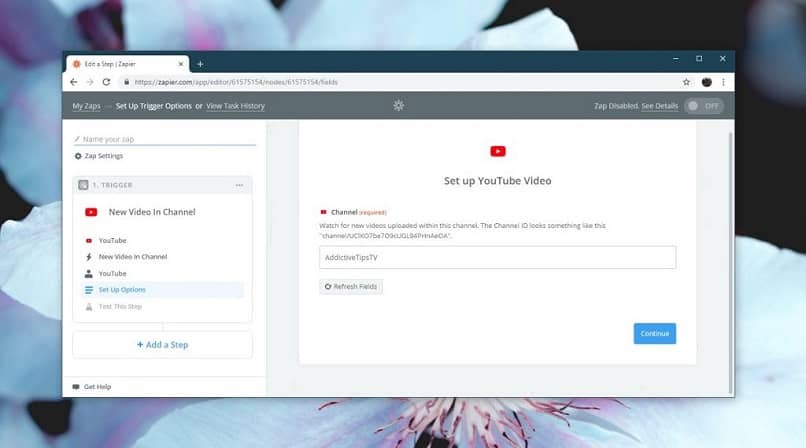Click the blue Continue button
This screenshot has height=448, width=806.
(x=654, y=333)
